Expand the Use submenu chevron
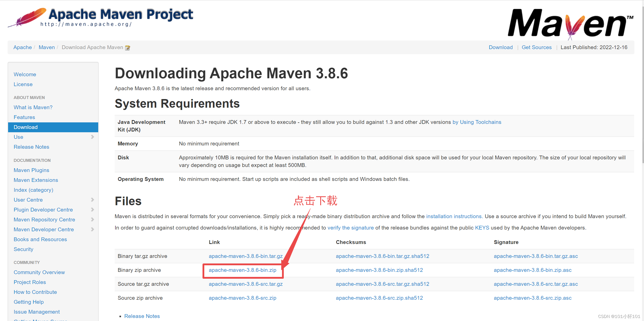644x321 pixels. (x=92, y=137)
